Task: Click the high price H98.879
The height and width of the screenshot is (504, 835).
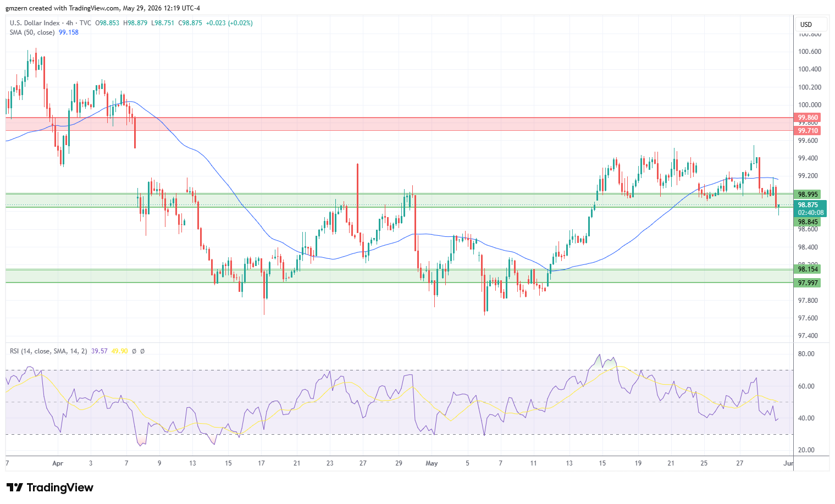Action: click(135, 23)
